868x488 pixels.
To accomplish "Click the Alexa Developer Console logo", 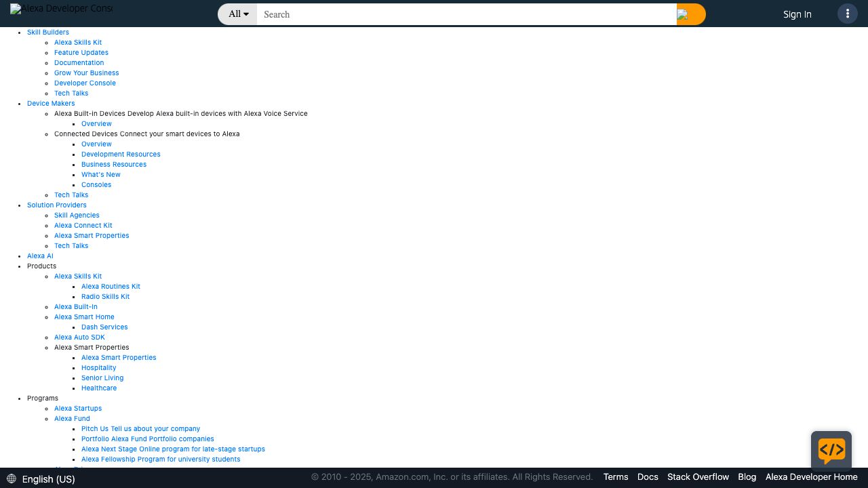I will (61, 9).
